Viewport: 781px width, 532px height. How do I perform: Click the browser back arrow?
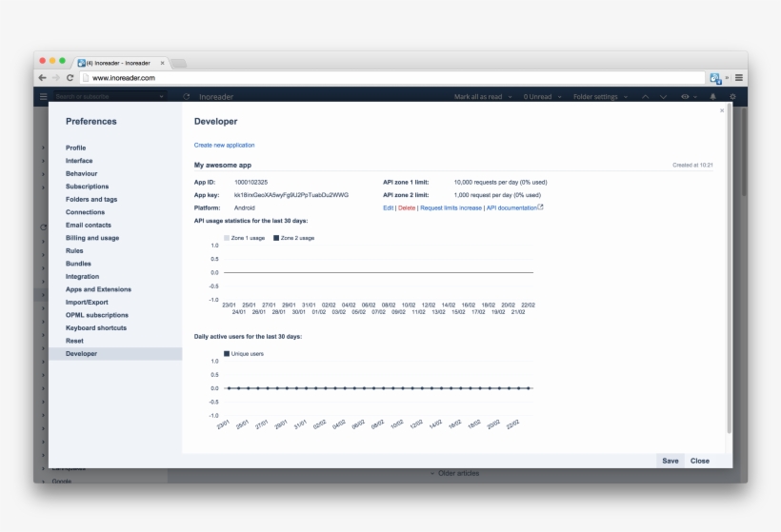[x=42, y=78]
